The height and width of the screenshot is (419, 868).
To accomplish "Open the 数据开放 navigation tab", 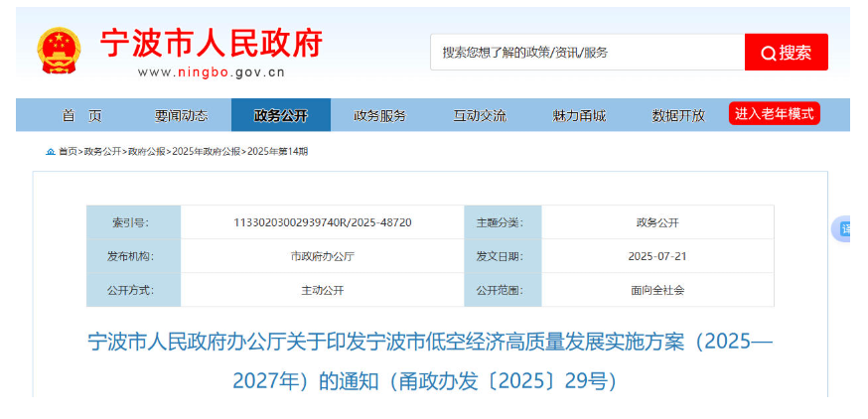I will (x=678, y=115).
